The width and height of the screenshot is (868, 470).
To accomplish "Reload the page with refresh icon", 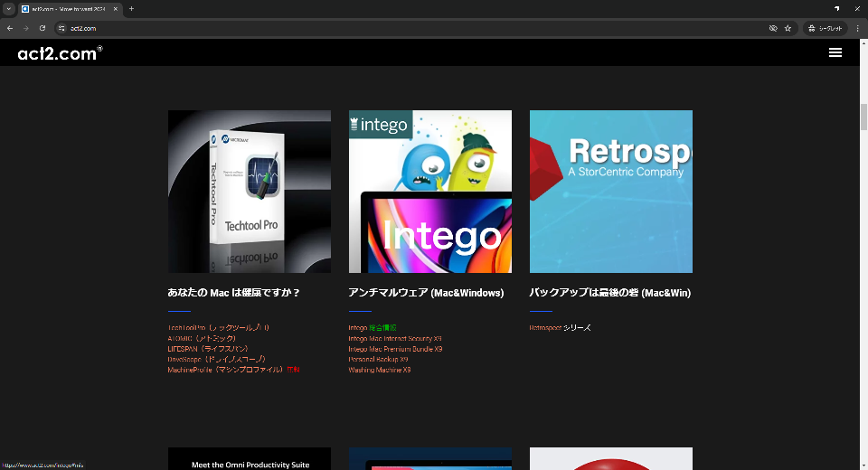I will 42,28.
